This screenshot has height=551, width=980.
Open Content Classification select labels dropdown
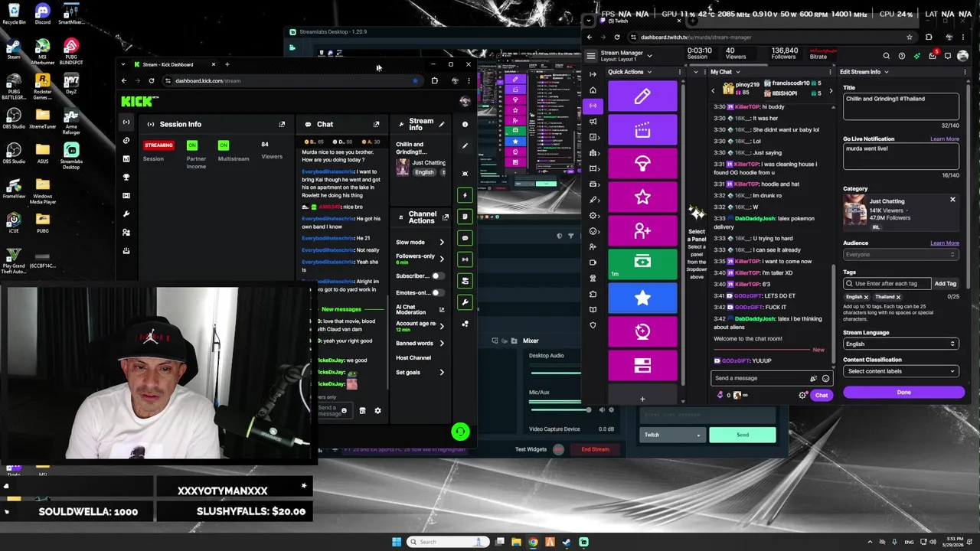(x=901, y=371)
